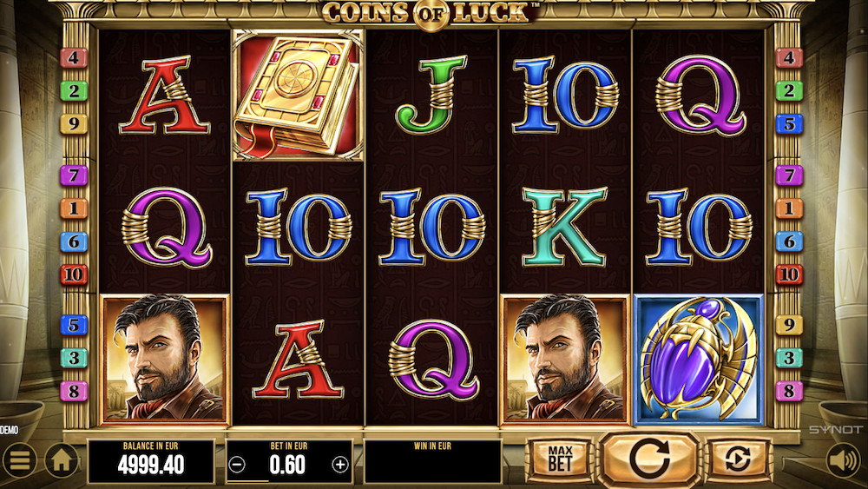Screen dimensions: 868x489
Task: Select payline 10 marker on right
Action: [789, 274]
